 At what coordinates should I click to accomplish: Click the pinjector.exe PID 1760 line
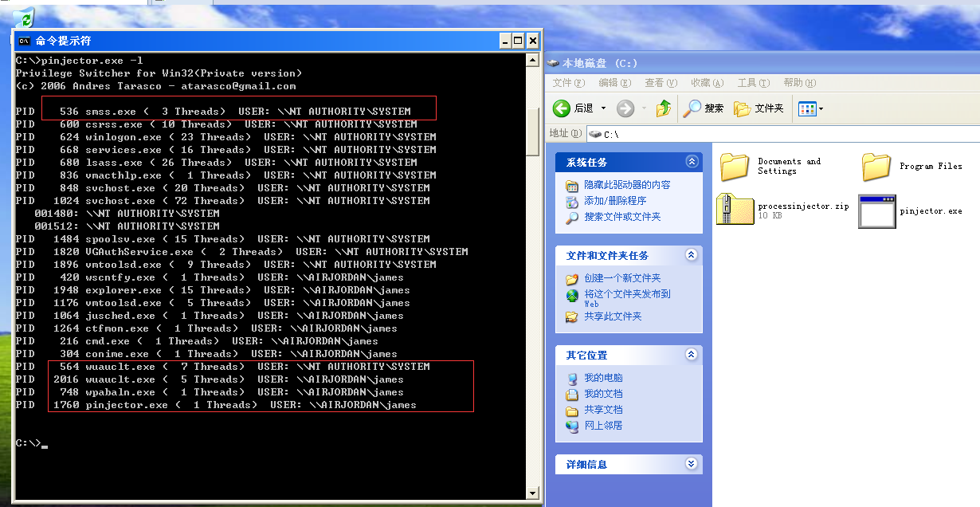pos(217,405)
